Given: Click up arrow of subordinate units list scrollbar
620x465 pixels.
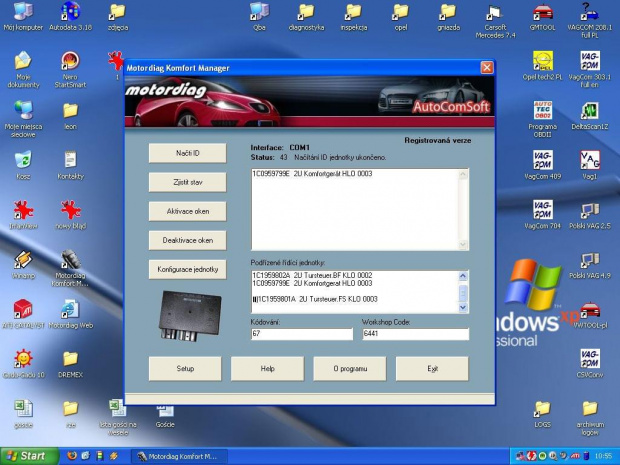Looking at the screenshot, I should pyautogui.click(x=463, y=276).
